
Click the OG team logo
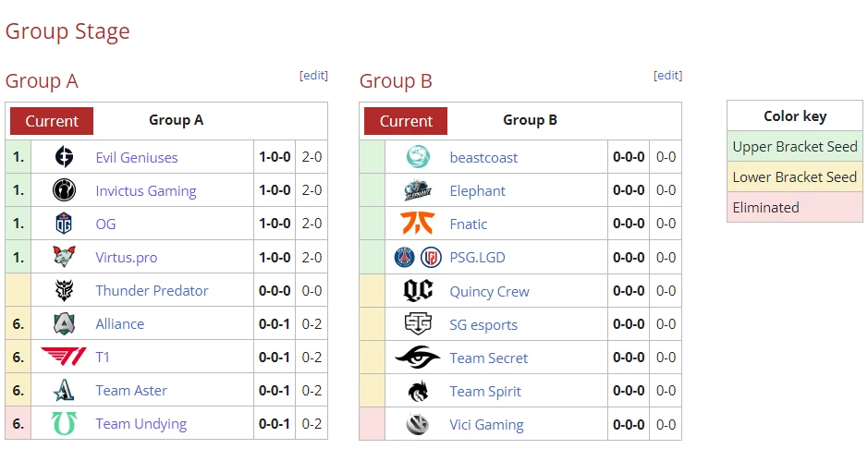point(64,224)
